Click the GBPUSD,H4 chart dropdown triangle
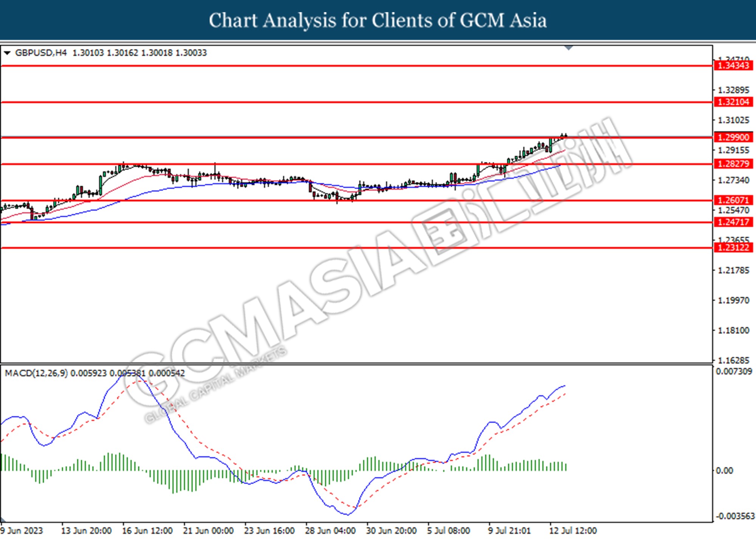The width and height of the screenshot is (756, 540). [7, 53]
